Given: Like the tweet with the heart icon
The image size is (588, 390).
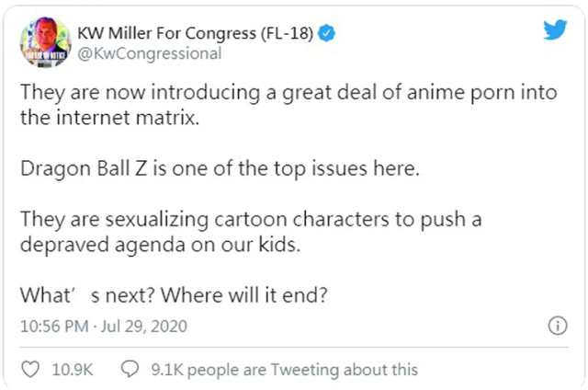Looking at the screenshot, I should click(30, 369).
